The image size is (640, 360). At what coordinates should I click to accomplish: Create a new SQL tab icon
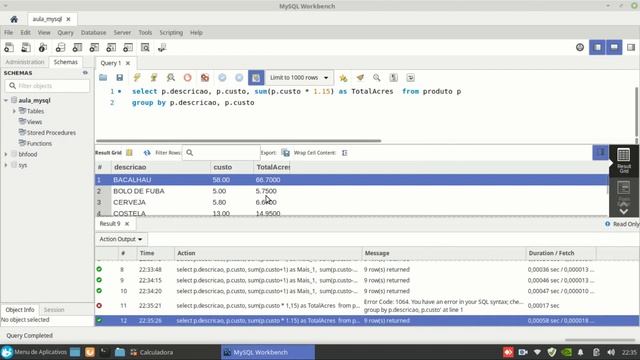(x=9, y=48)
